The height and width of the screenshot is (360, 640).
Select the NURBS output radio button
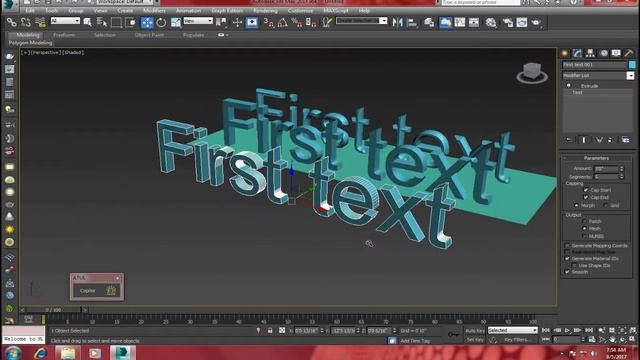(584, 236)
